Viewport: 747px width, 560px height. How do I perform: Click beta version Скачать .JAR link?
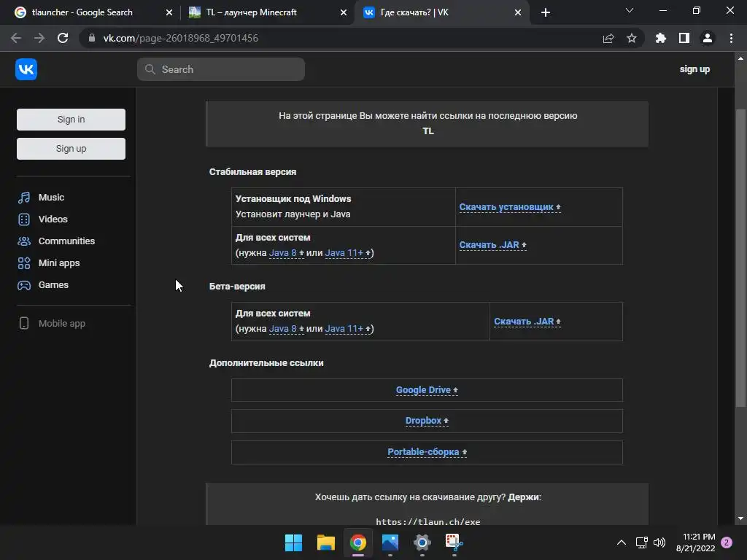(527, 322)
